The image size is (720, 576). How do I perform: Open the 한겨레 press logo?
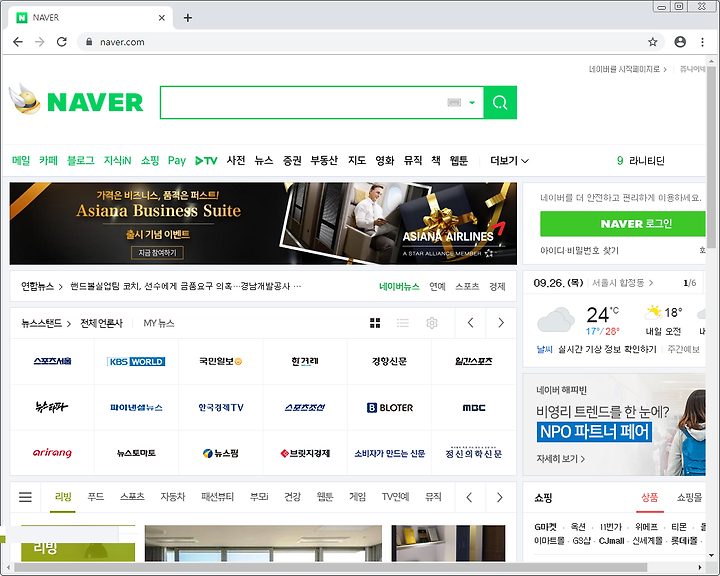click(x=305, y=361)
